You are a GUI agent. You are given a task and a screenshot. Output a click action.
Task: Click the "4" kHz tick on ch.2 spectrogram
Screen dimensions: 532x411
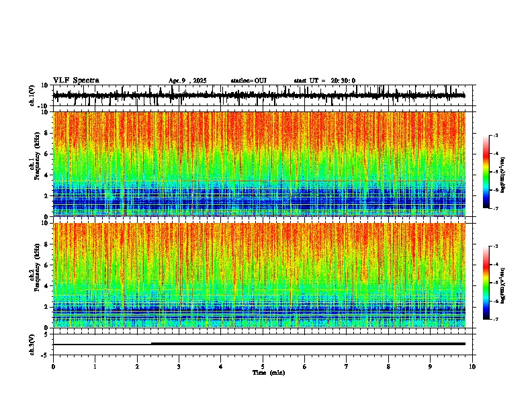[46, 286]
